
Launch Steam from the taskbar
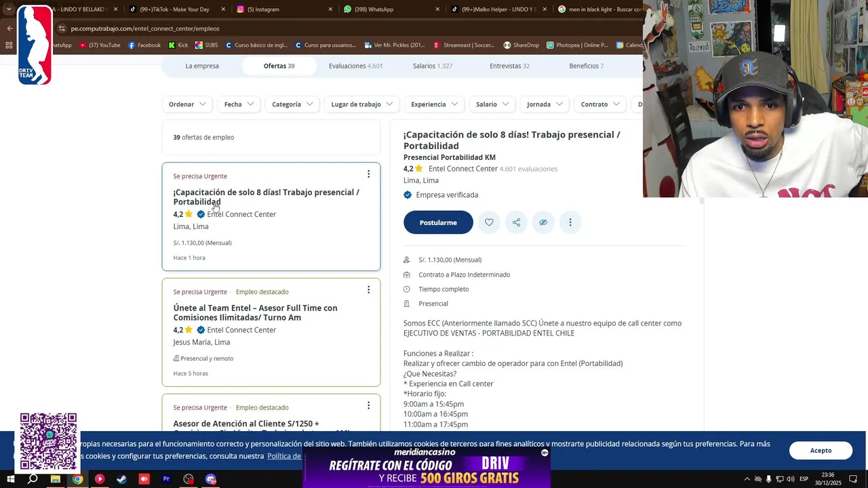pos(121,479)
